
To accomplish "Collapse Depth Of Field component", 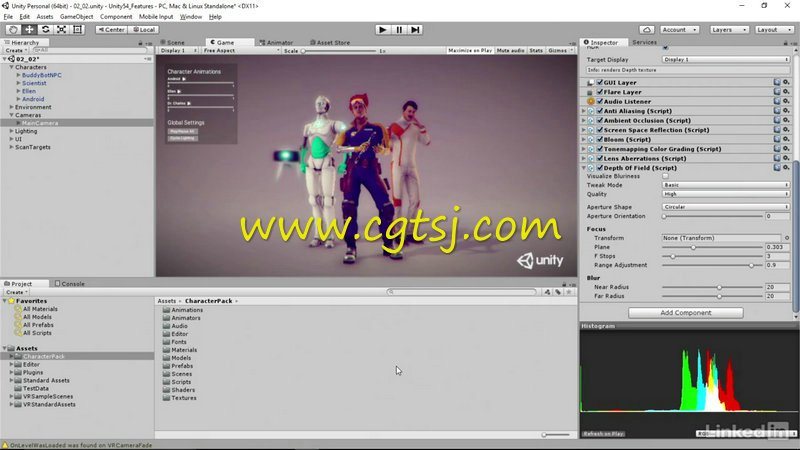I will pos(584,167).
